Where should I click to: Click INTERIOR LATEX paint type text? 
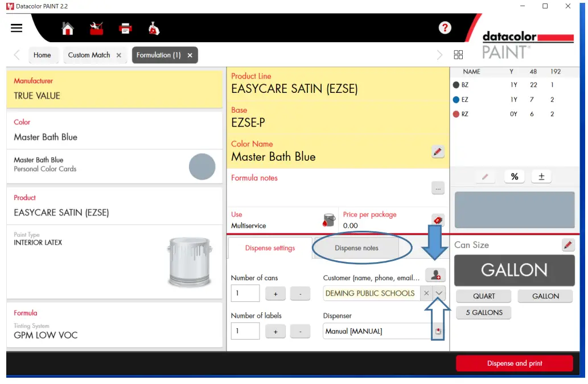pos(38,243)
